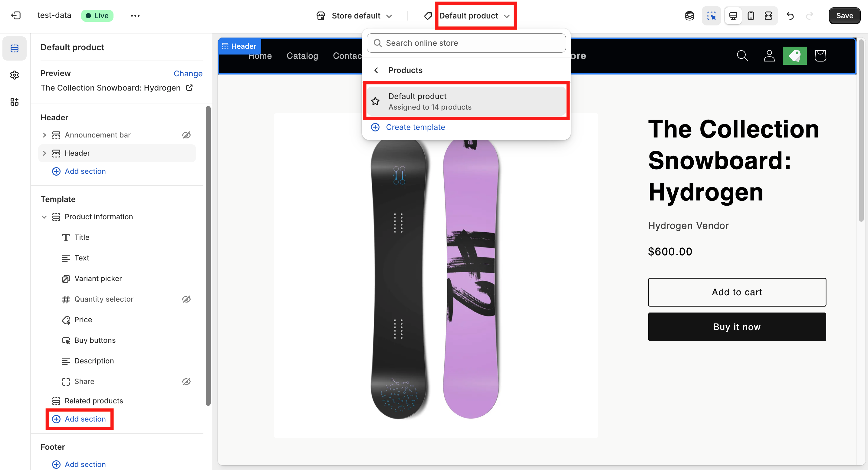The height and width of the screenshot is (470, 868).
Task: Unhide the Quantity selector block
Action: point(186,299)
